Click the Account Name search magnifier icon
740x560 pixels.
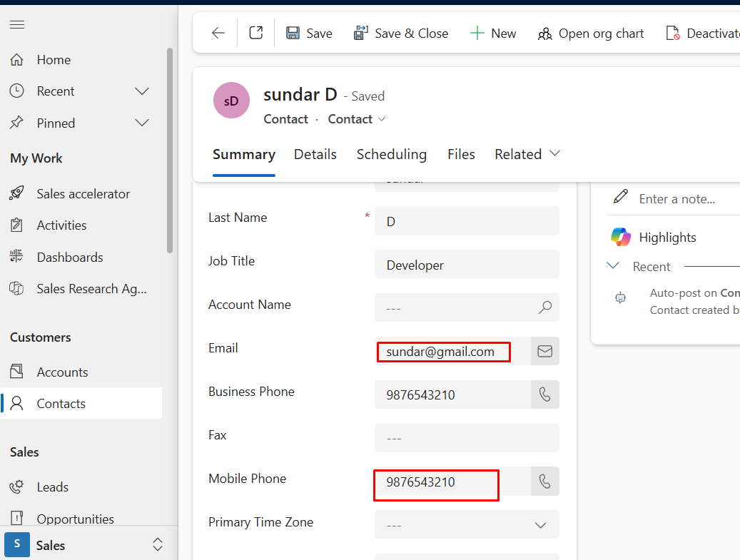[x=545, y=308]
